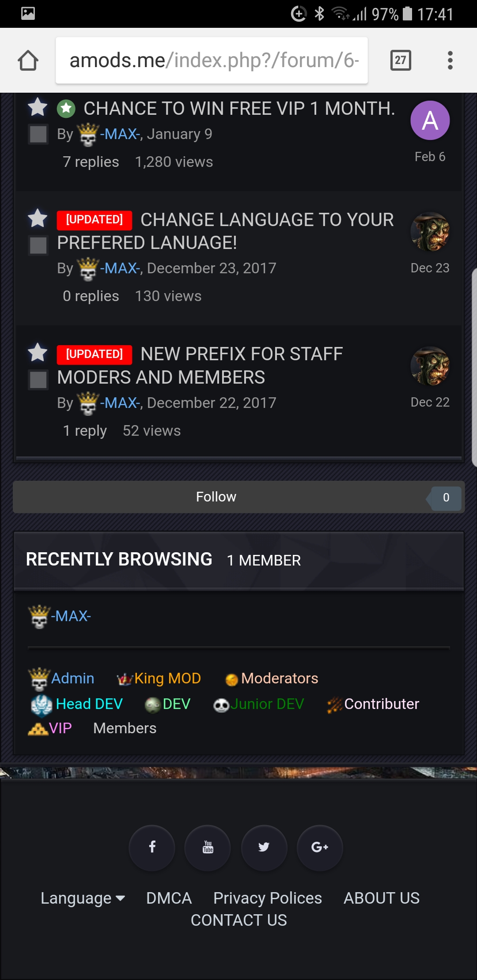Open the YouTube social icon
477x980 pixels.
coord(208,848)
